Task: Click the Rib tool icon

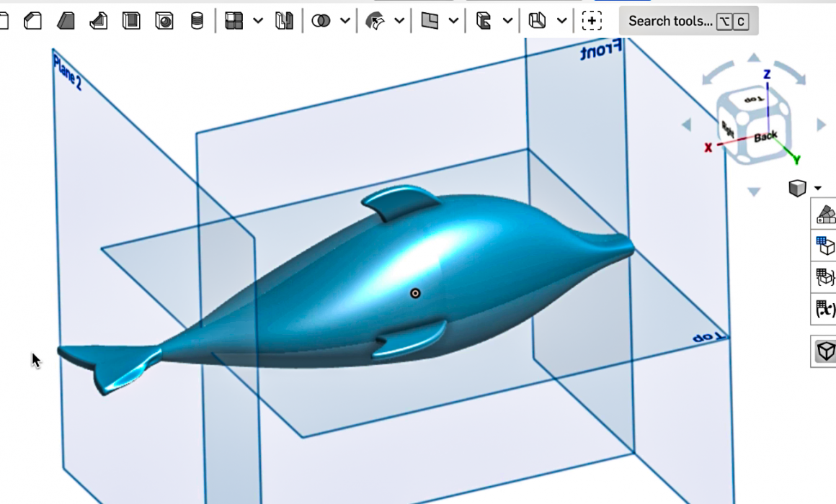Action: click(99, 21)
